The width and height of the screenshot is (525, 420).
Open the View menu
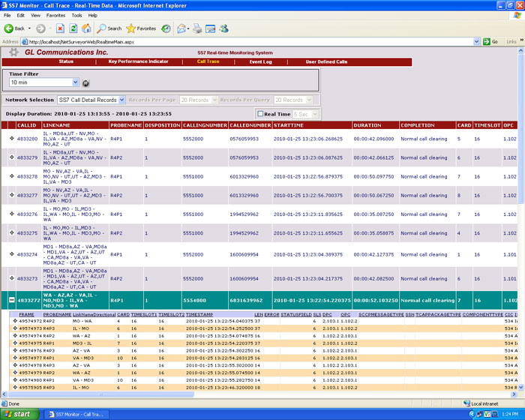pos(35,16)
